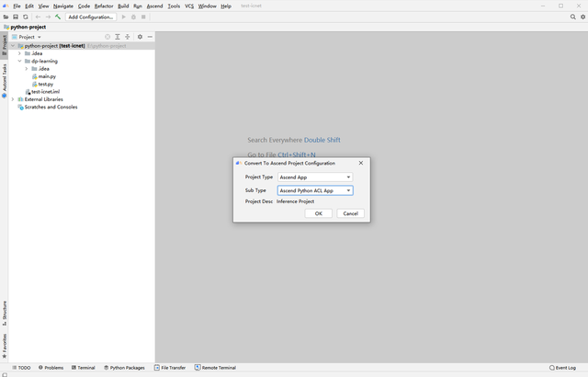Open Python Packages tool window
Image resolution: width=588 pixels, height=377 pixels.
124,368
